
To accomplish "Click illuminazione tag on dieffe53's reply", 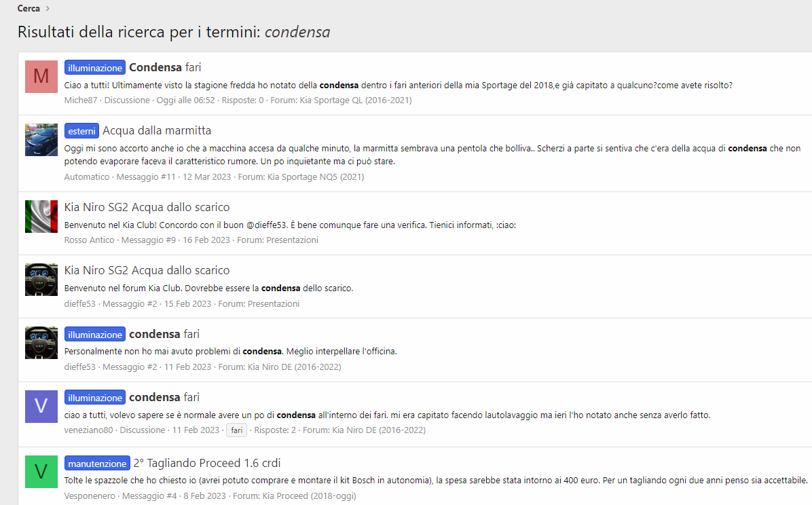I will coord(95,335).
